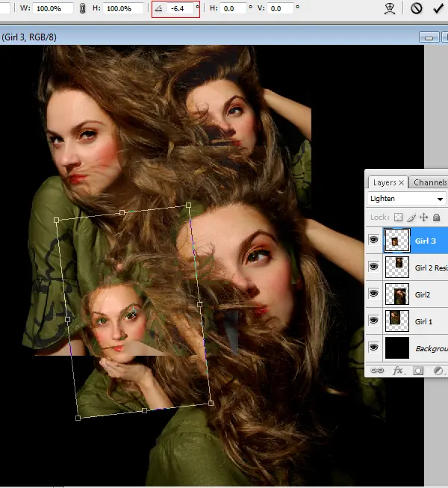Create new adjustment layer icon
This screenshot has height=488, width=448.
point(438,370)
